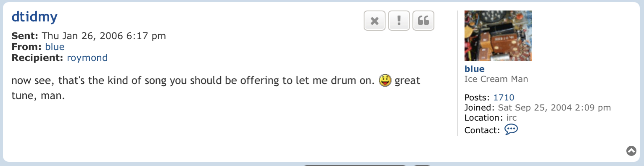
Task: Open sender blue's profile from From field
Action: 55,47
